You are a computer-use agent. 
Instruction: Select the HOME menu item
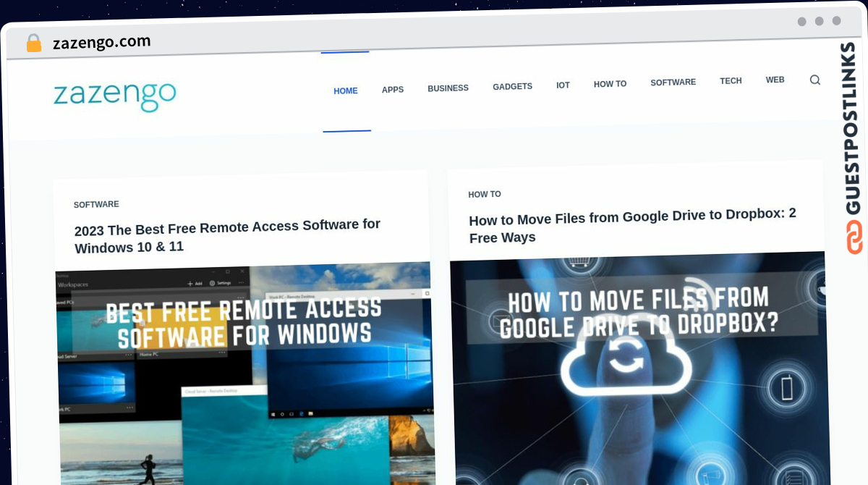click(x=346, y=91)
